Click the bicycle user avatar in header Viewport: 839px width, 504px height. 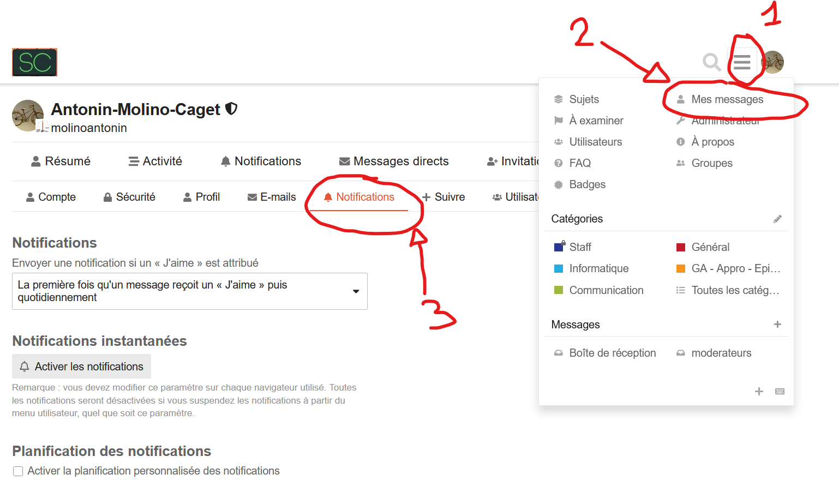click(x=773, y=62)
